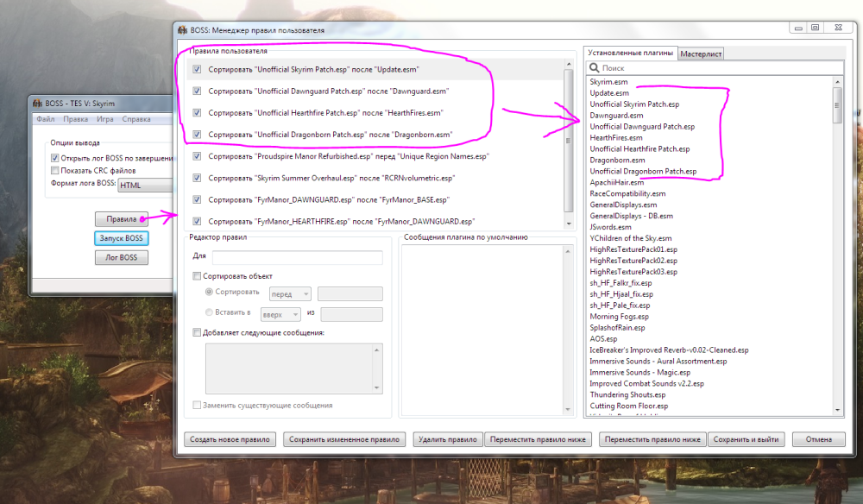The image size is (863, 504).
Task: Click 'Сохранить измененное правило' button
Action: pos(344,439)
